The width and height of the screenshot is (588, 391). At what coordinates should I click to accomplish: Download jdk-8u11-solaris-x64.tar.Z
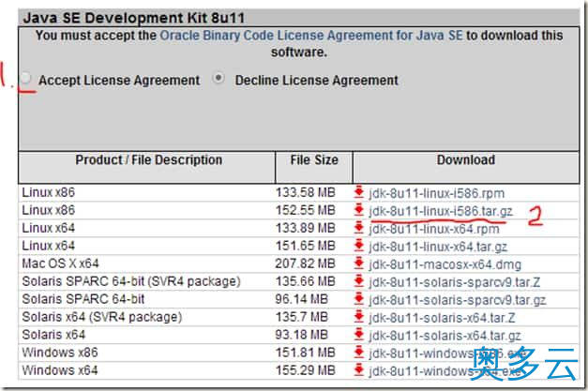[x=442, y=318]
